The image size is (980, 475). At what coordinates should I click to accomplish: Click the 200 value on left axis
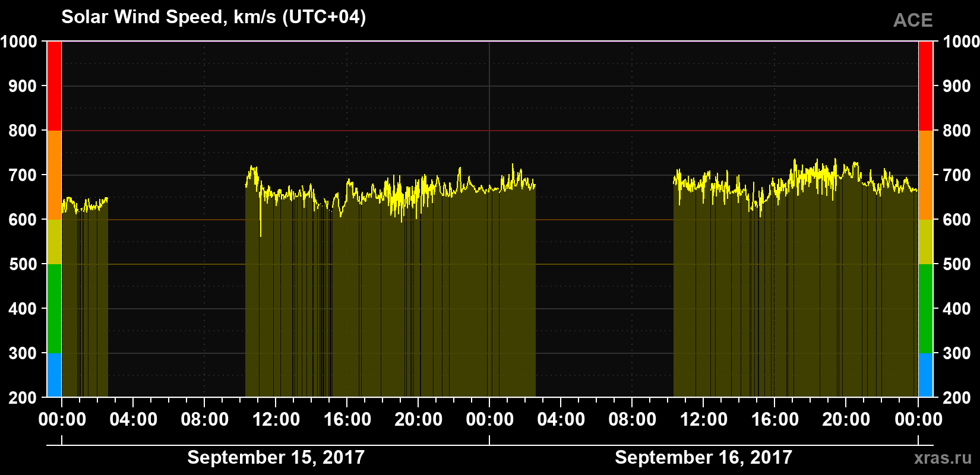pyautogui.click(x=23, y=398)
